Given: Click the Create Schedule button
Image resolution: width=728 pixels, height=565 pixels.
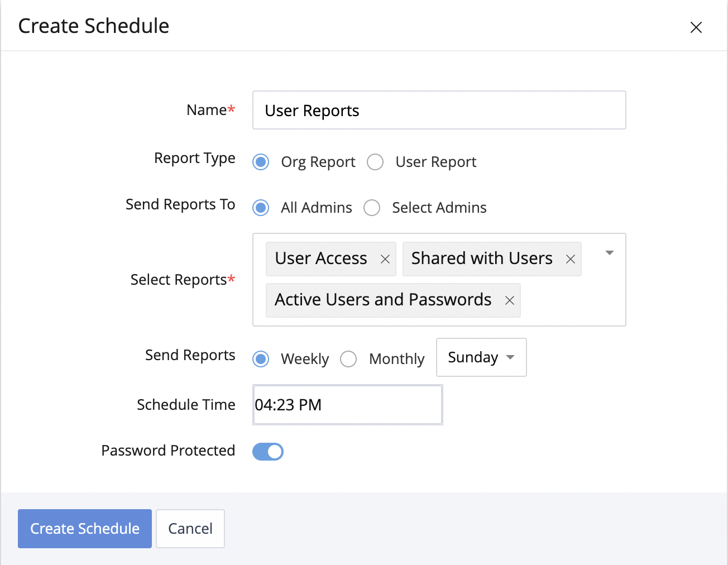Looking at the screenshot, I should [x=85, y=529].
